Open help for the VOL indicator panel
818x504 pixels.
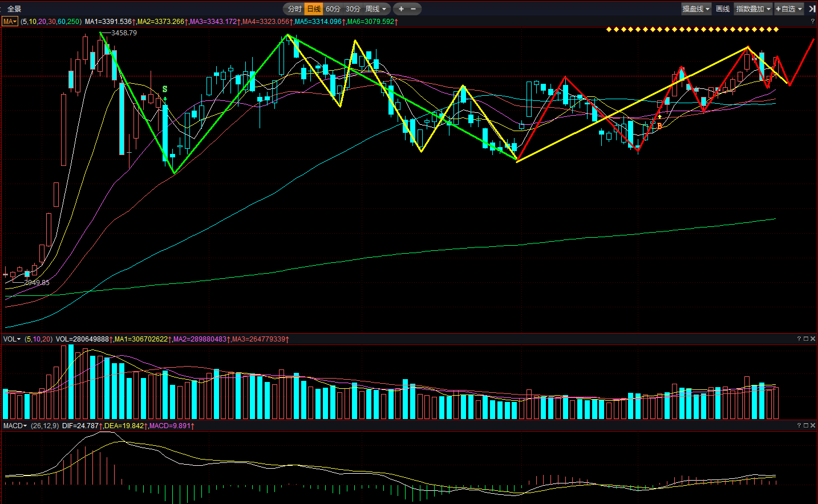click(799, 339)
